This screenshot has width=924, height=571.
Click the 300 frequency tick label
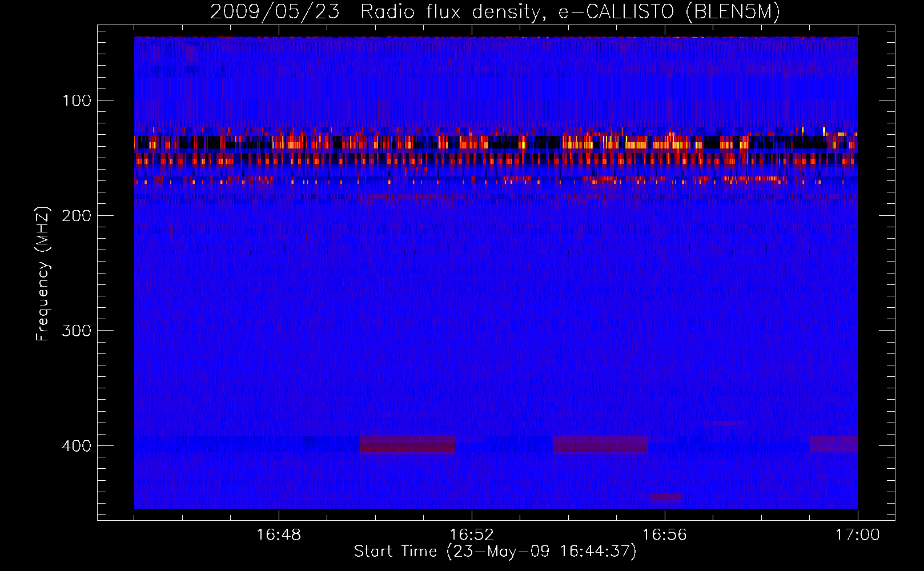coord(77,331)
